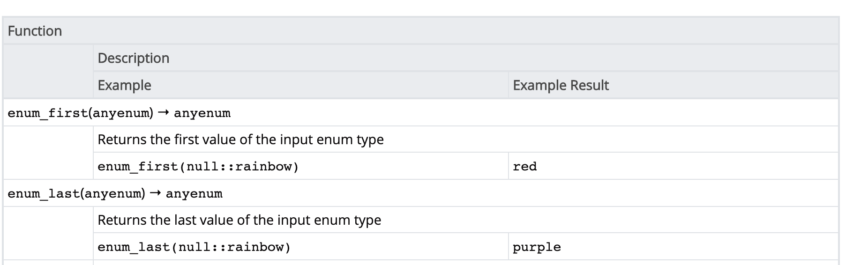Viewport: 868px width, 265px height.
Task: Click the anyenum argument inside enum_first parentheses
Action: tap(121, 113)
